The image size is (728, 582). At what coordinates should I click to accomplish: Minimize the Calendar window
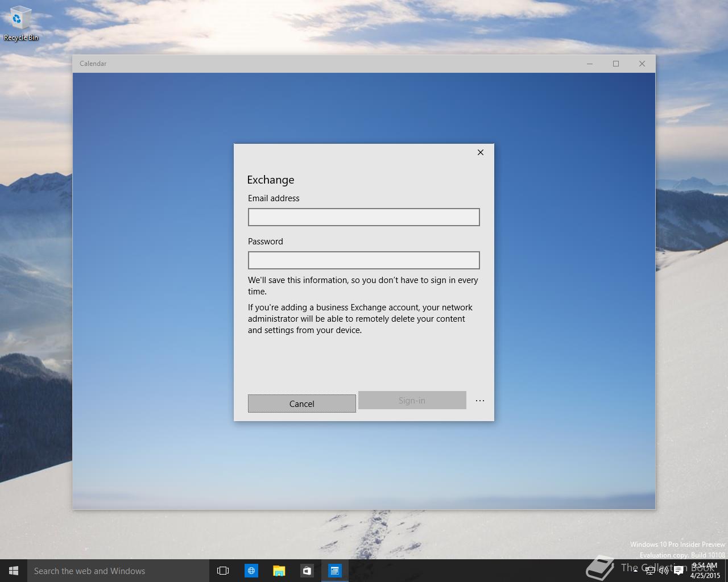[x=590, y=64]
